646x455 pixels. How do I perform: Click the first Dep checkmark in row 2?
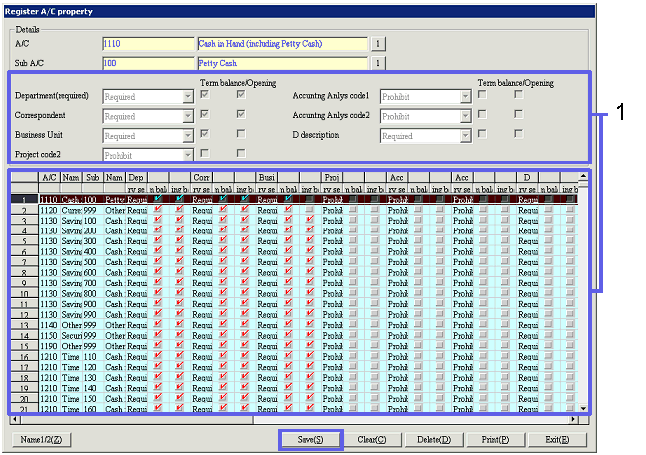pyautogui.click(x=158, y=210)
